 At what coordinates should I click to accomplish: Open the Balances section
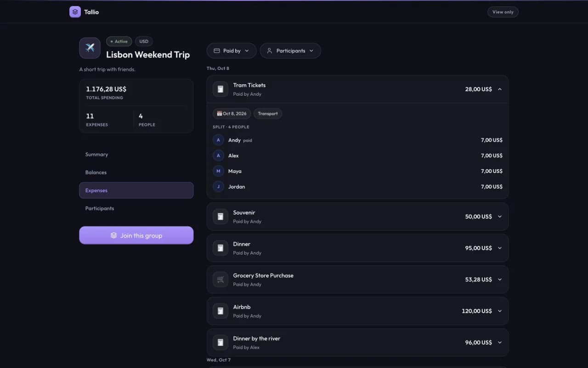136,172
